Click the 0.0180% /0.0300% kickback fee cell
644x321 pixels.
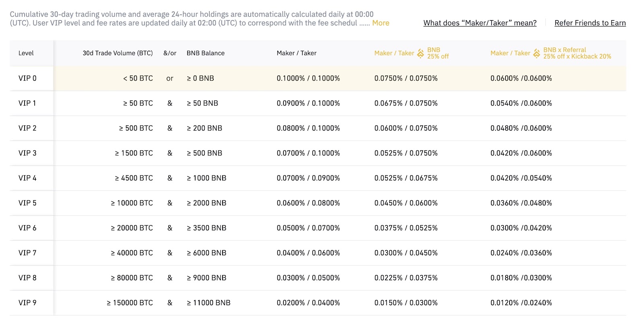click(521, 278)
